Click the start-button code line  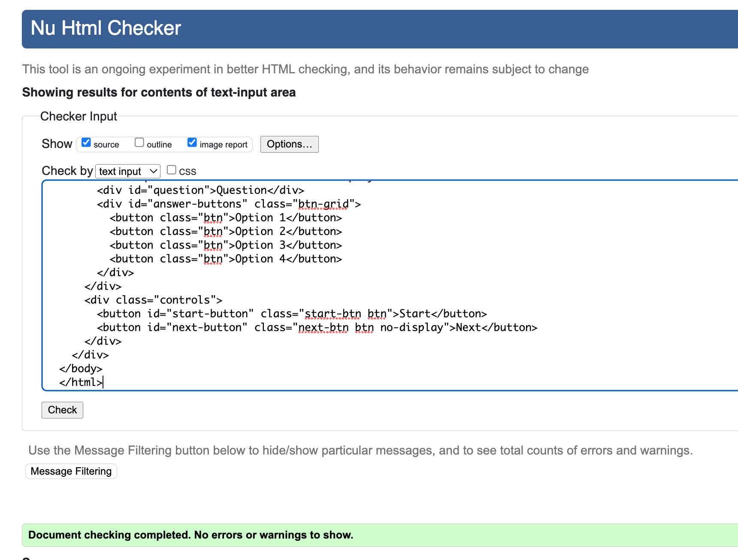coord(292,314)
